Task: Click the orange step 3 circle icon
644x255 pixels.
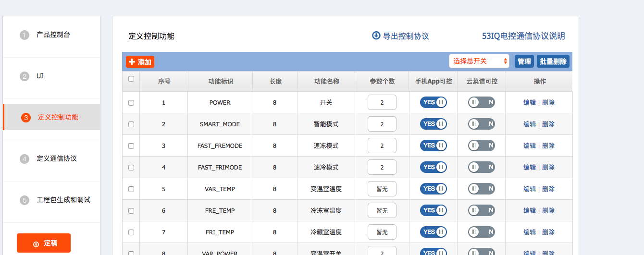Action: 26,118
